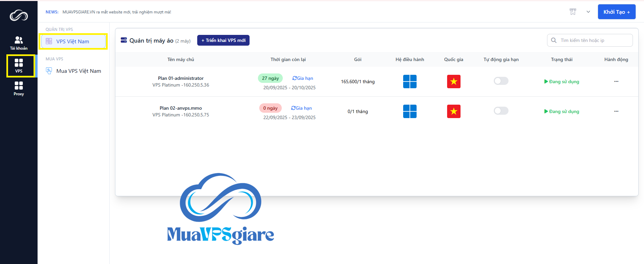Open the VPS section in the sidebar
Viewport: 644px width, 264px height.
[19, 66]
